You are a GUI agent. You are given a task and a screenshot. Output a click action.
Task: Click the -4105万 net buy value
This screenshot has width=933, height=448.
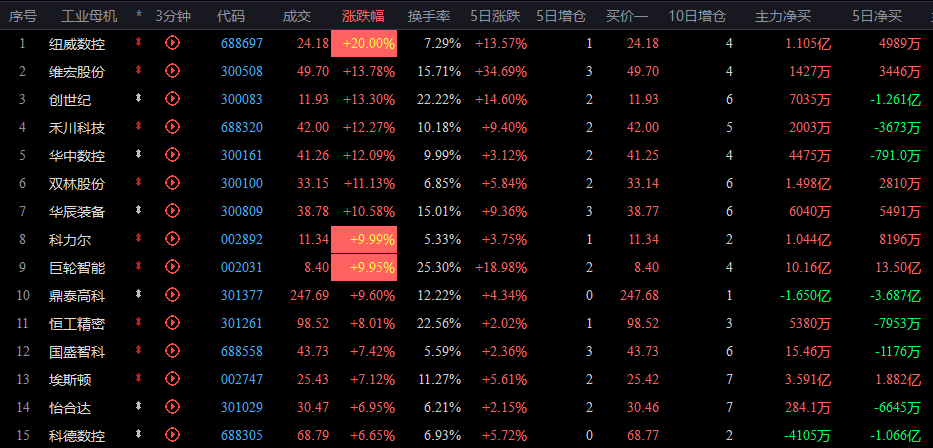coord(807,436)
